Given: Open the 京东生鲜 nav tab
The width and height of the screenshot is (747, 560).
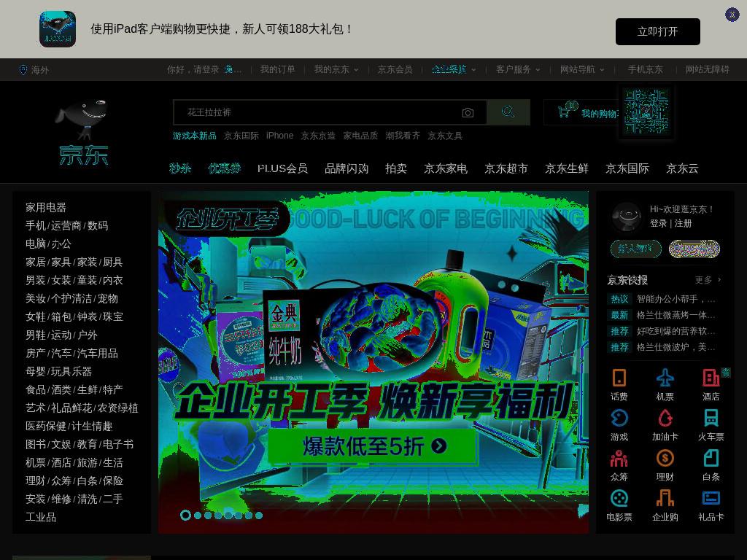Looking at the screenshot, I should click(566, 168).
